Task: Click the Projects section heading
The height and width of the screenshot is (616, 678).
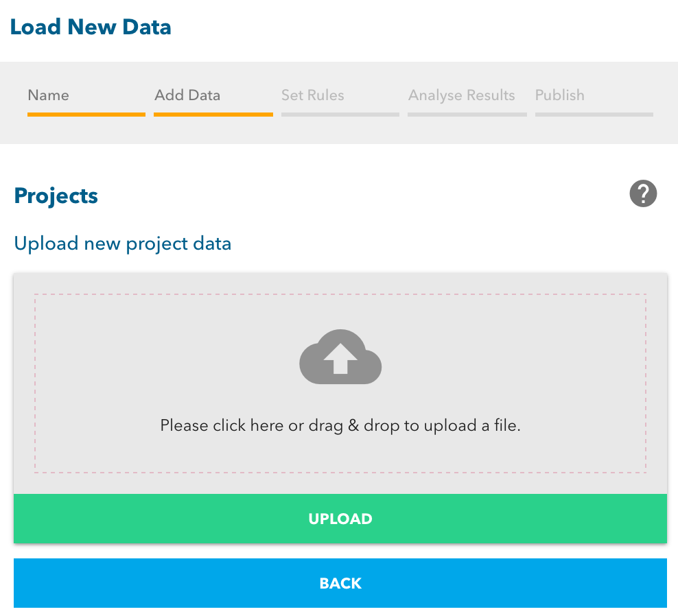Action: coord(56,196)
